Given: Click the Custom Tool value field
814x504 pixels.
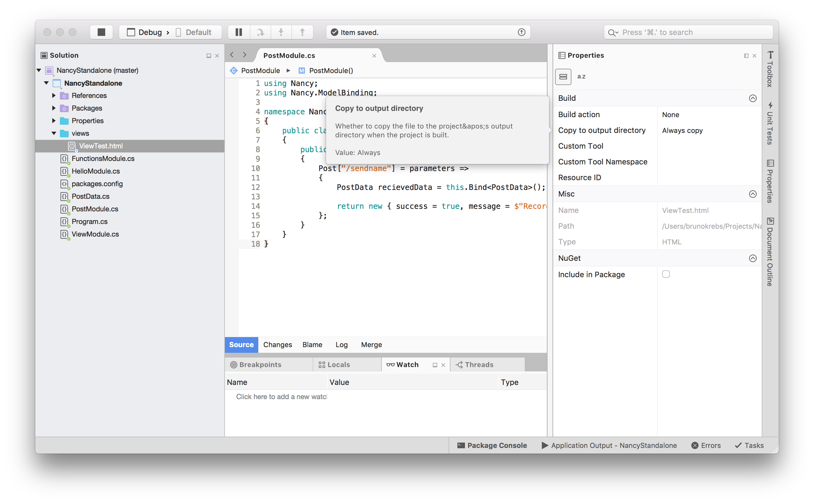Looking at the screenshot, I should click(x=709, y=146).
